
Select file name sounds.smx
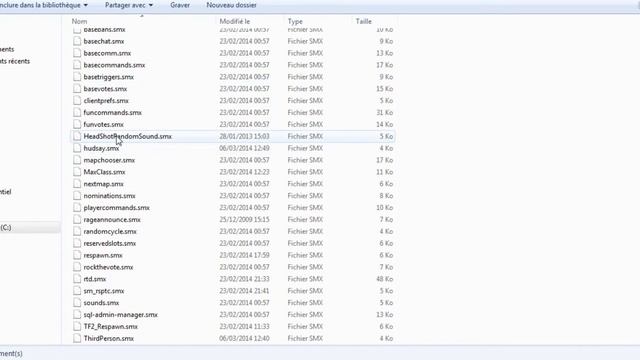coord(101,302)
